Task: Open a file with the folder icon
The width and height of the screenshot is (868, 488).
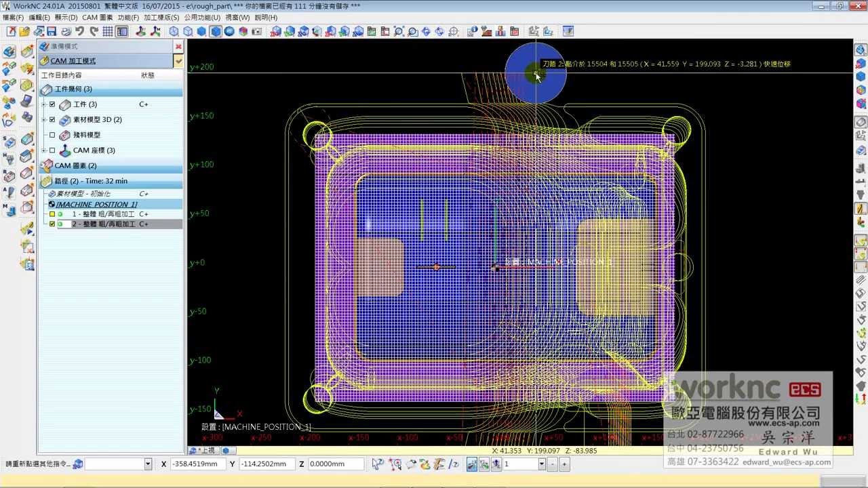Action: [24, 31]
